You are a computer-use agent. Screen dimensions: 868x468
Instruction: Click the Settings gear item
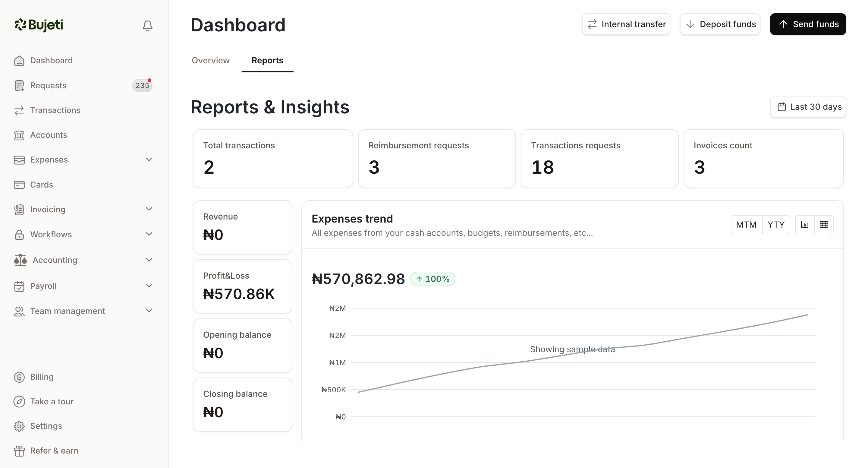pos(46,426)
